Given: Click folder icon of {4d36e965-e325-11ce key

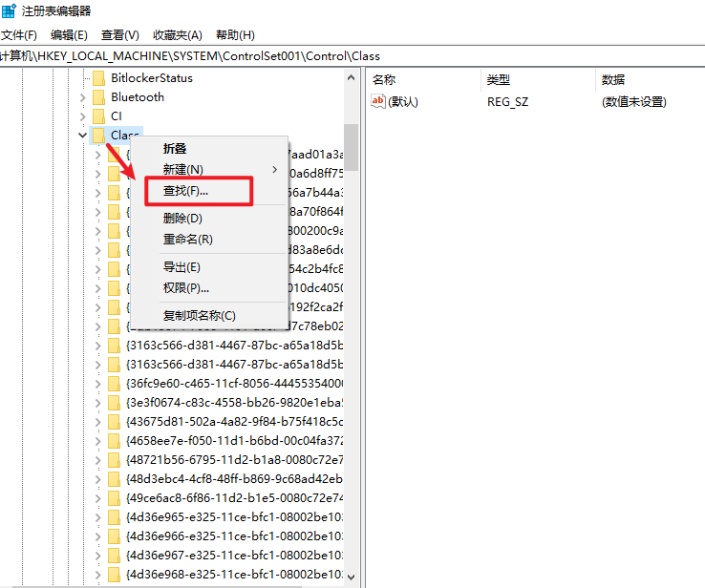Looking at the screenshot, I should click(x=115, y=517).
